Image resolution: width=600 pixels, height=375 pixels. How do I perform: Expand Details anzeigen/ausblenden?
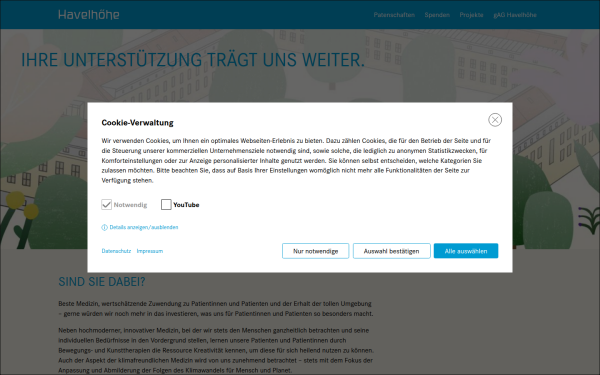coord(143,227)
